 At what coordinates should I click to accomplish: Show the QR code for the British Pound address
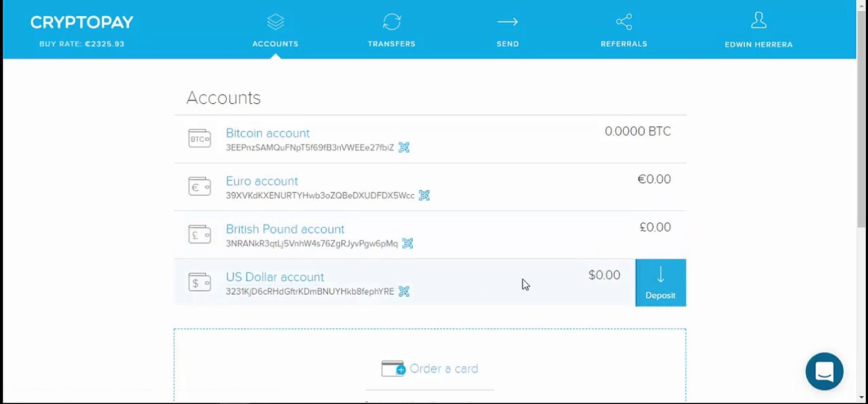(x=408, y=244)
